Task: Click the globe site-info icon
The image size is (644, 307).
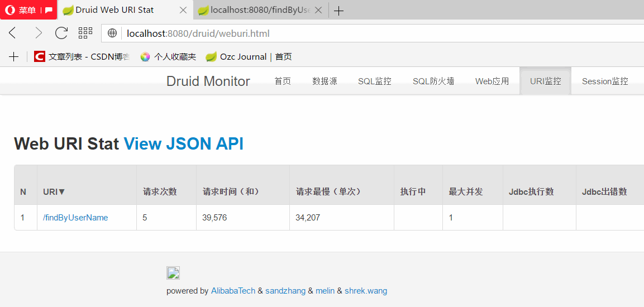Action: [112, 33]
